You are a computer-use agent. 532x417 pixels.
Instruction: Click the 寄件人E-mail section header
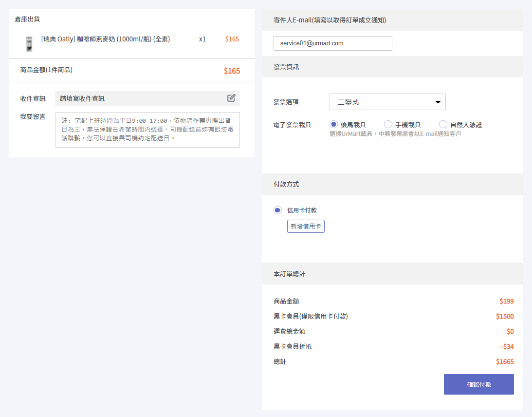pyautogui.click(x=330, y=20)
